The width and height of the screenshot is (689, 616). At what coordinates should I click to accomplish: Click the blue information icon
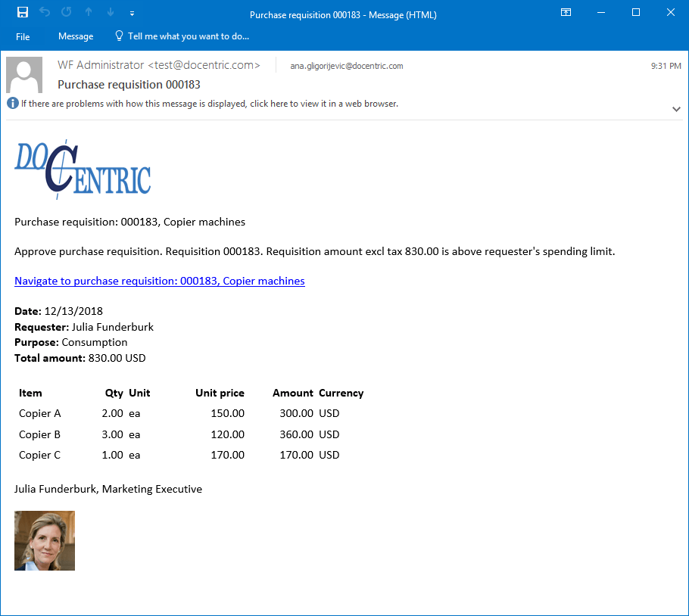click(13, 103)
